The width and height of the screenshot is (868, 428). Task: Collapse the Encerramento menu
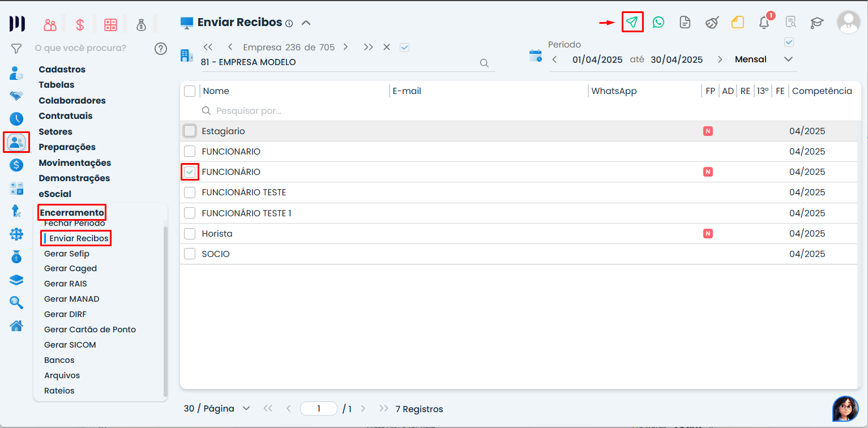tap(72, 213)
